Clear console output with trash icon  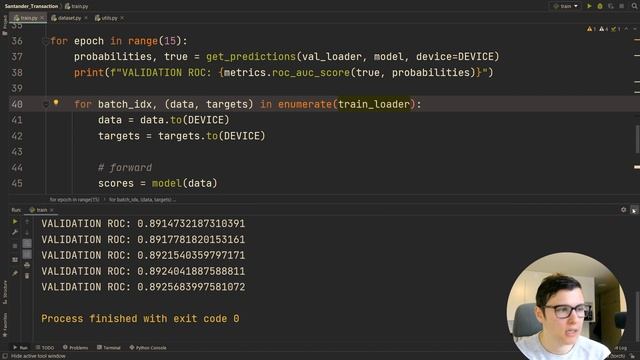(x=27, y=276)
